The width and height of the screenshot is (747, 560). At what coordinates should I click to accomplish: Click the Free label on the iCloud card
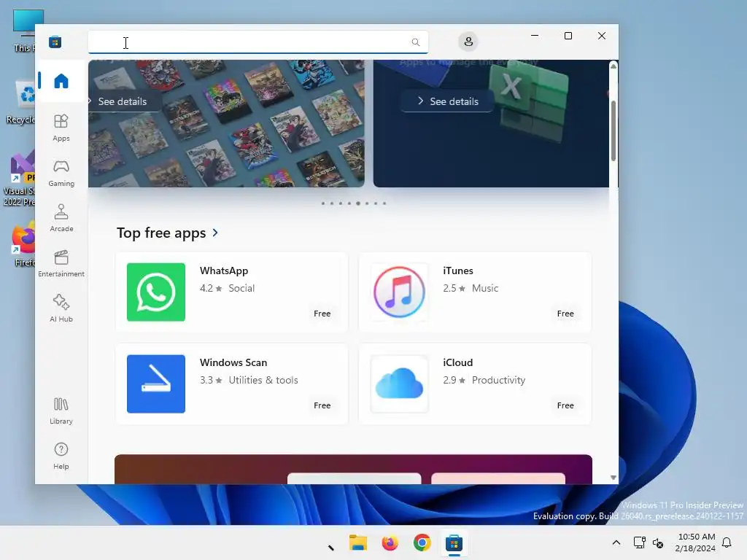coord(565,405)
